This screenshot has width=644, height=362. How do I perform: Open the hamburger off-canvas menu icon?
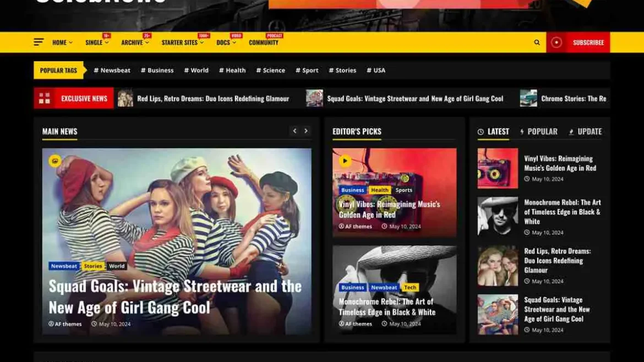point(39,42)
